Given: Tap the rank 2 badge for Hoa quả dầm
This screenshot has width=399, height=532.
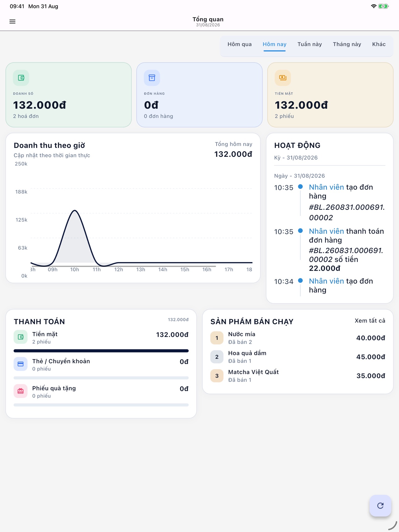Looking at the screenshot, I should (x=217, y=357).
